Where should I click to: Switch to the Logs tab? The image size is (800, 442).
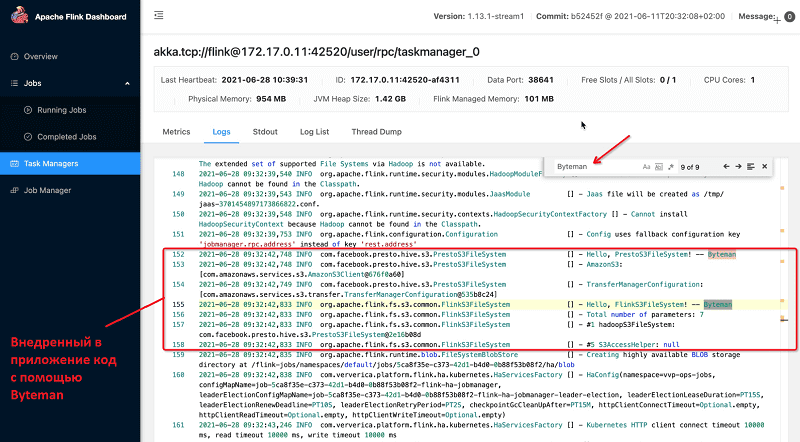(221, 132)
